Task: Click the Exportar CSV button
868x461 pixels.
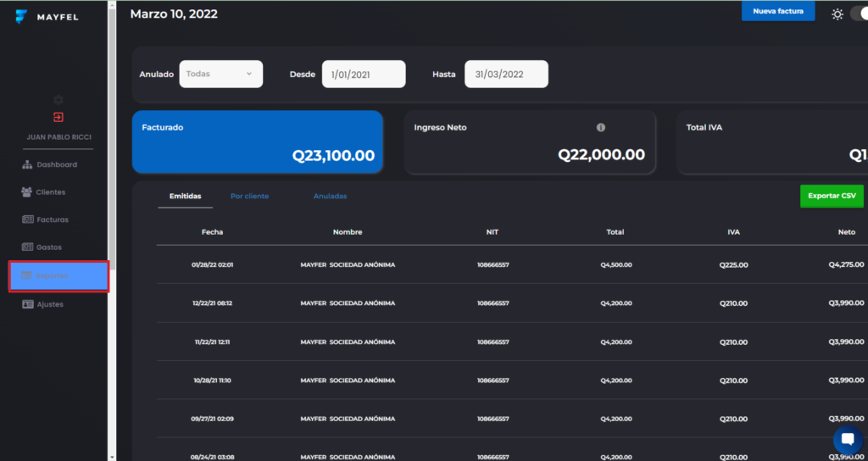Action: point(831,196)
